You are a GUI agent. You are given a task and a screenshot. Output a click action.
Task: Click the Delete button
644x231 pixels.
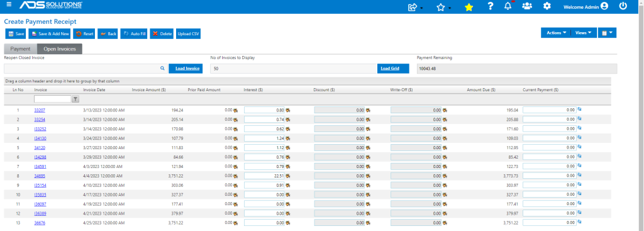point(162,34)
